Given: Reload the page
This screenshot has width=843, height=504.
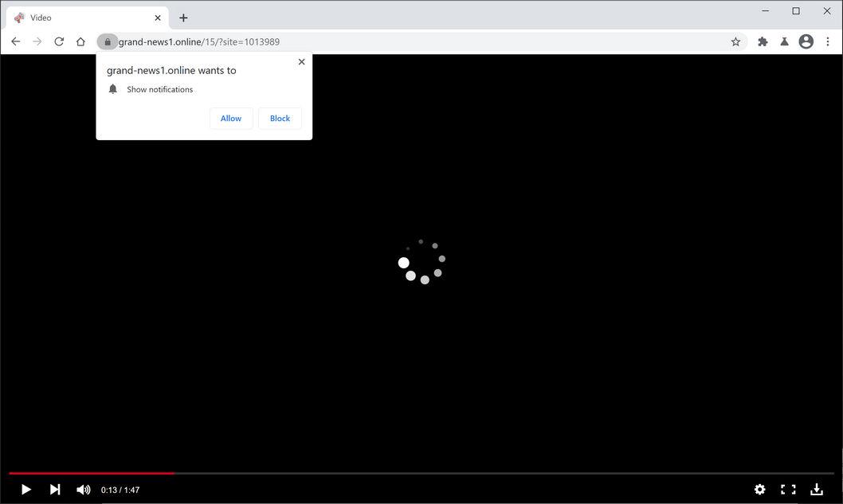Looking at the screenshot, I should tap(58, 41).
